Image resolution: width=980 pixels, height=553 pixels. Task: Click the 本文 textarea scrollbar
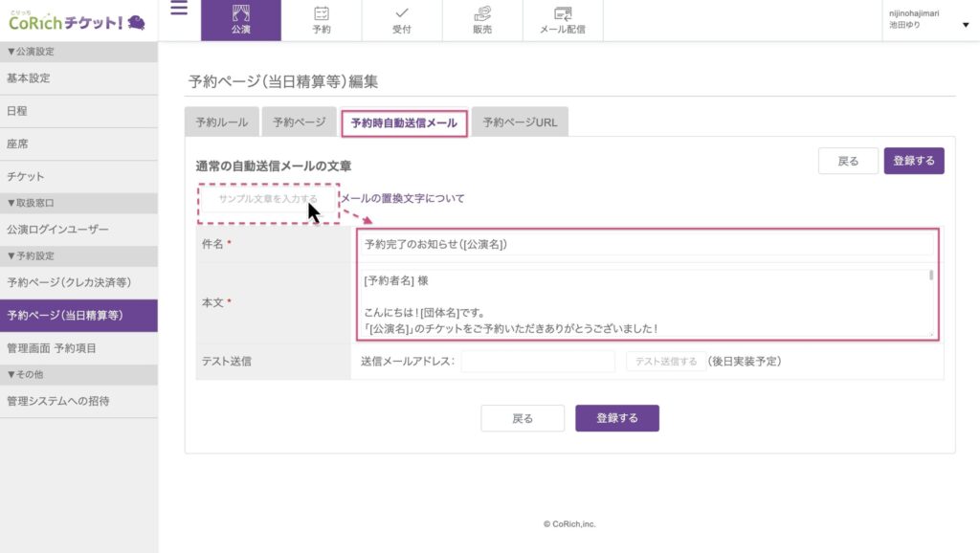pos(930,277)
